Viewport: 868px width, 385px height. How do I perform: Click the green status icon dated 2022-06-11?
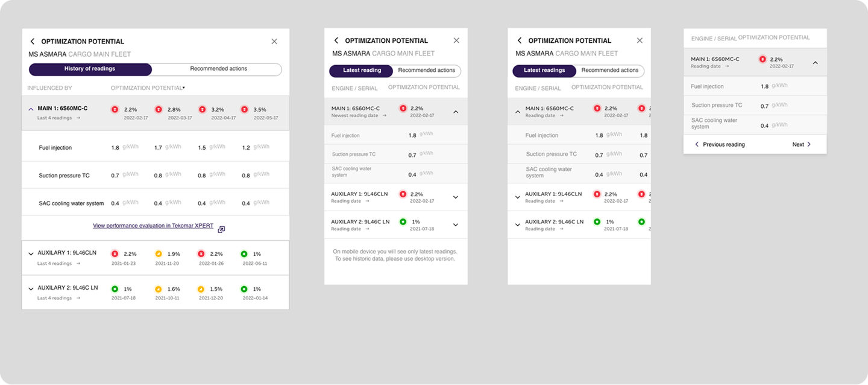point(244,253)
